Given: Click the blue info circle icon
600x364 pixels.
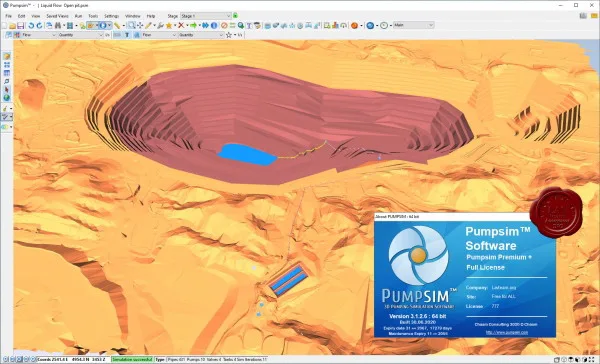Looking at the screenshot, I should [214, 26].
